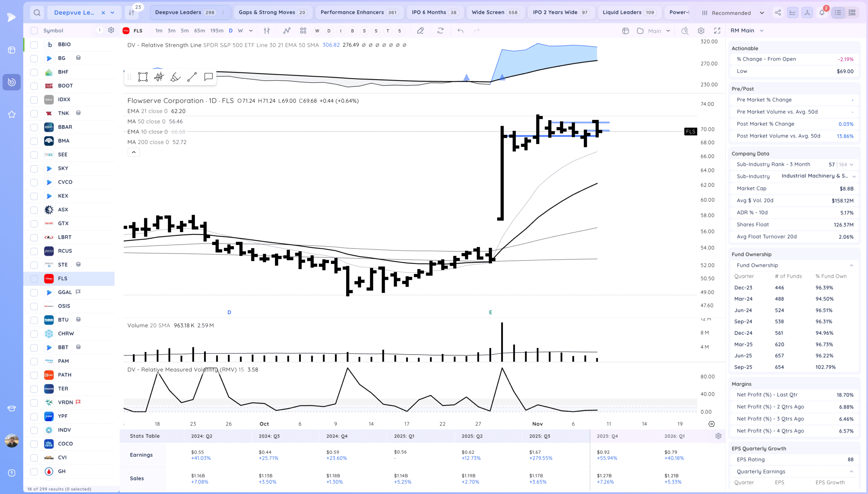Select the rectangle drawing tool

point(143,77)
